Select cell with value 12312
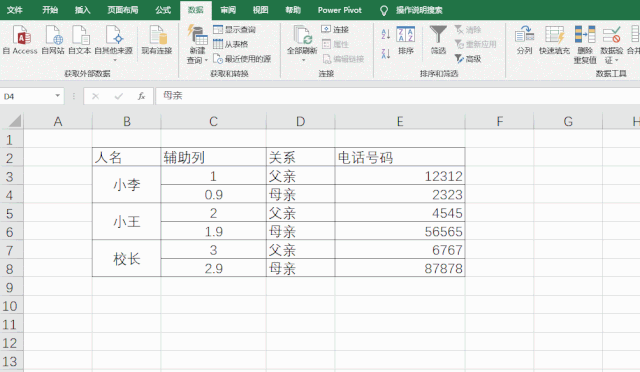This screenshot has width=640, height=372. click(400, 176)
